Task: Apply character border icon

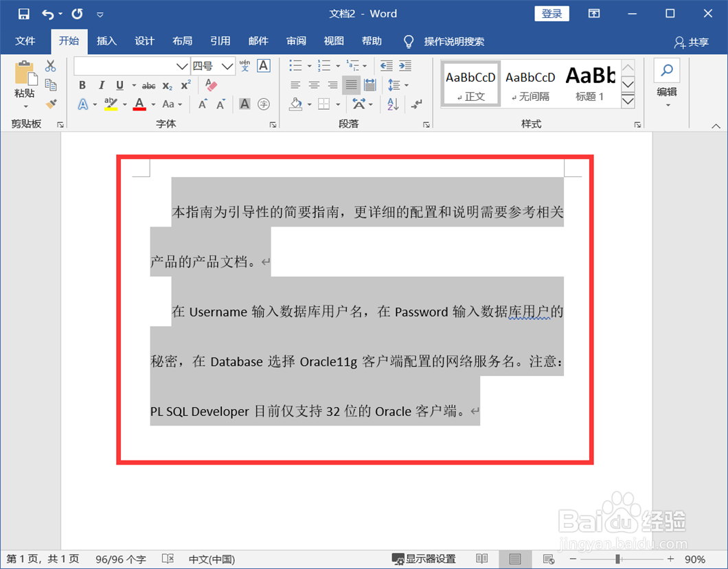Action: [264, 66]
